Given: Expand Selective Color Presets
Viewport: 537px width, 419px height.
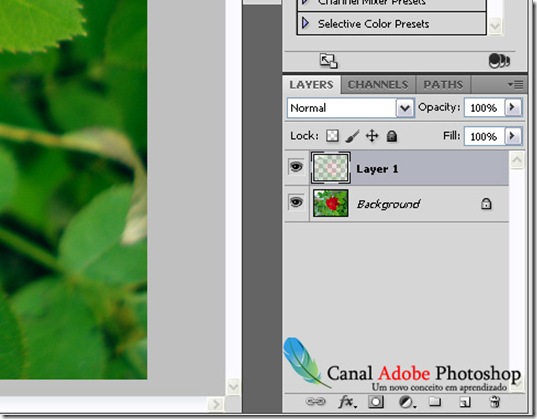Looking at the screenshot, I should [305, 23].
